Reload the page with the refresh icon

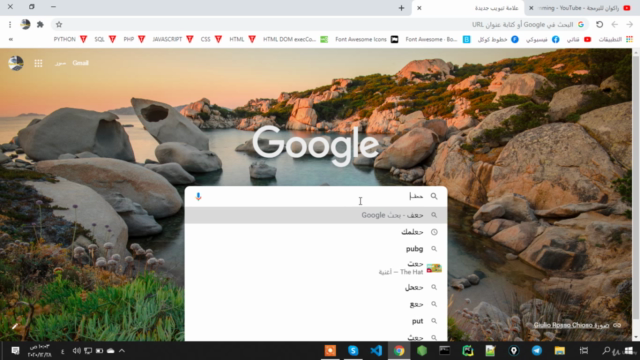[600, 24]
